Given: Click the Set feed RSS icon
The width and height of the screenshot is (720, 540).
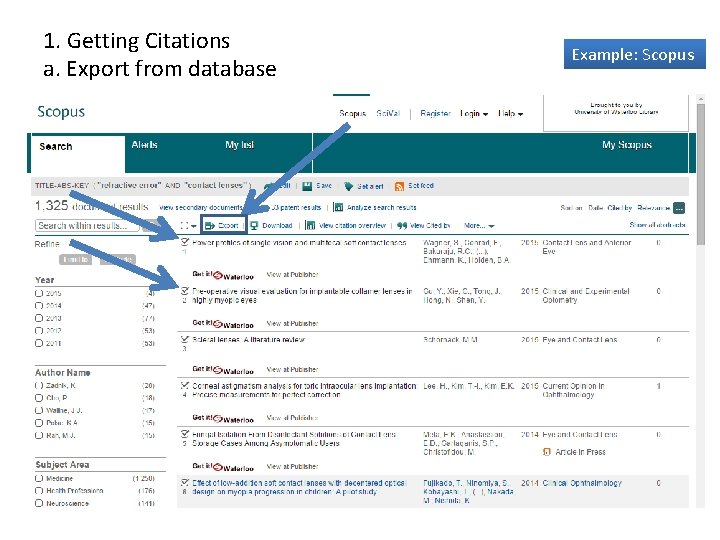Looking at the screenshot, I should point(399,186).
